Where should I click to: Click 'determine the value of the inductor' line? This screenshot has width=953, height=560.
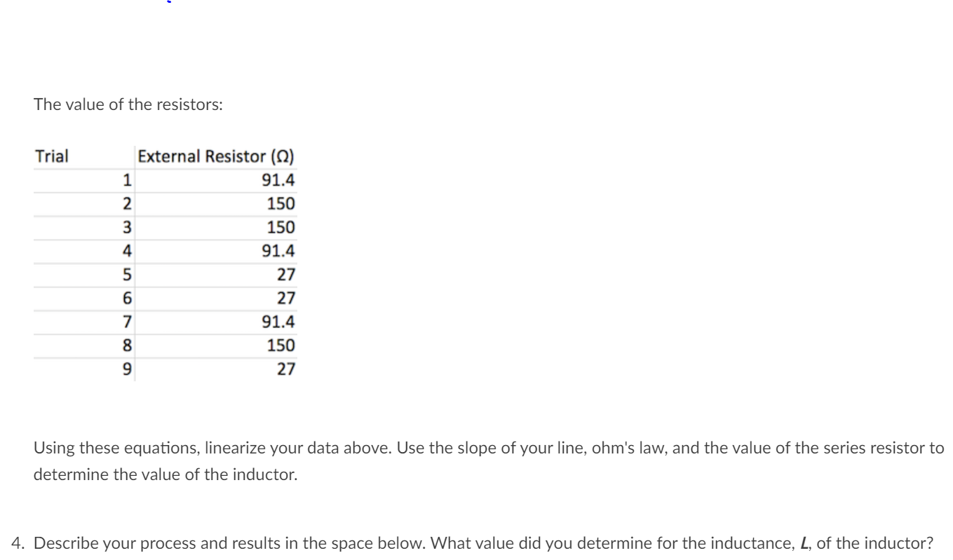click(x=165, y=474)
